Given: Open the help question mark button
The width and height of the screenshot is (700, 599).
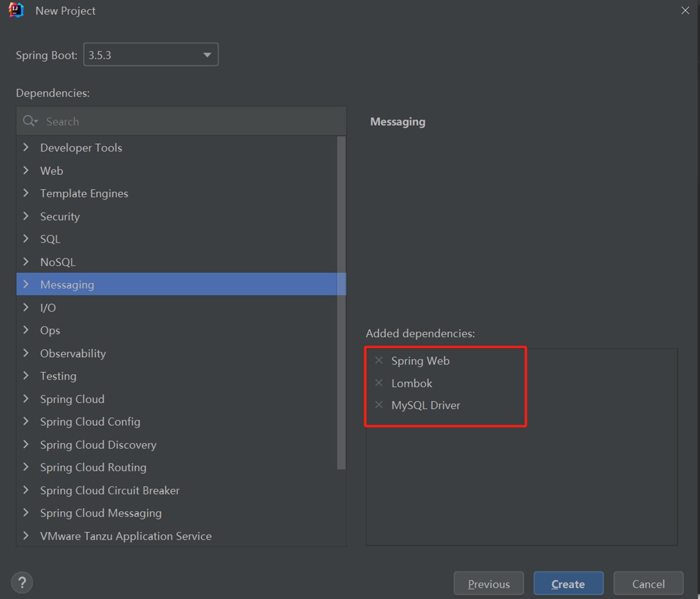Looking at the screenshot, I should click(x=22, y=582).
